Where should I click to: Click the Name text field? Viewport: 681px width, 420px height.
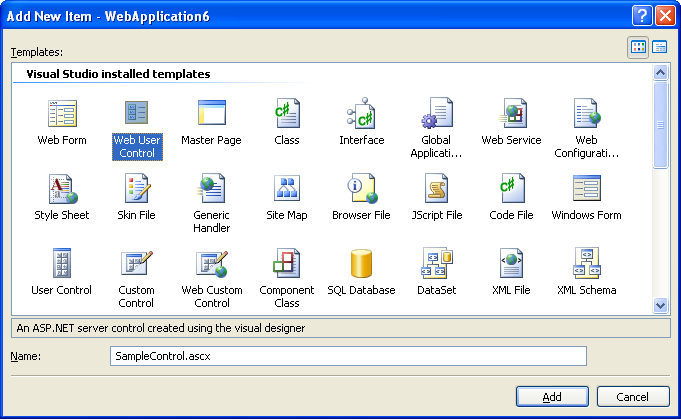point(347,356)
